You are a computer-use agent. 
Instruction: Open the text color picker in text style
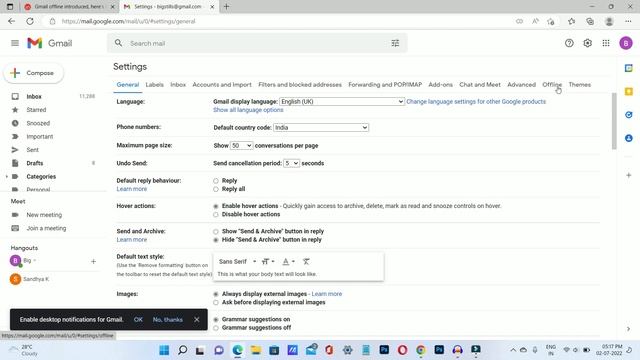288,261
